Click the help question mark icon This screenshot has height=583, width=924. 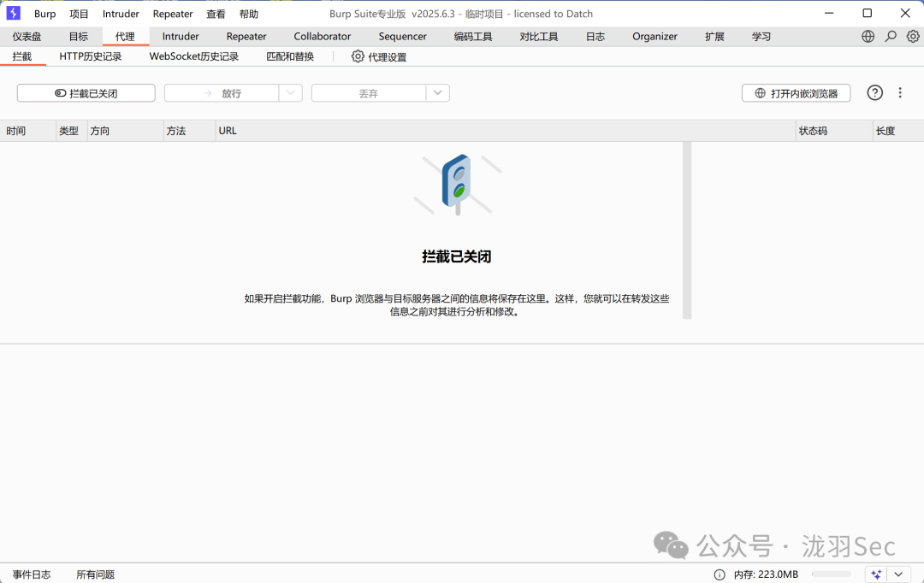click(x=874, y=93)
